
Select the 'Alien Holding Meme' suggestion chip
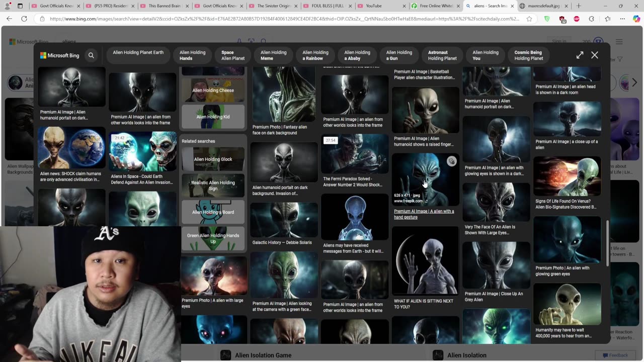click(273, 55)
